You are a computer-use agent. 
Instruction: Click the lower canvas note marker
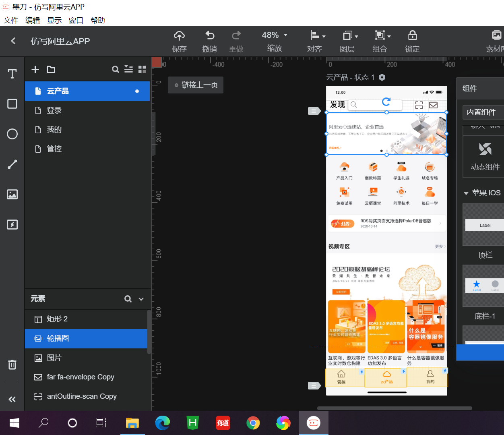314,386
